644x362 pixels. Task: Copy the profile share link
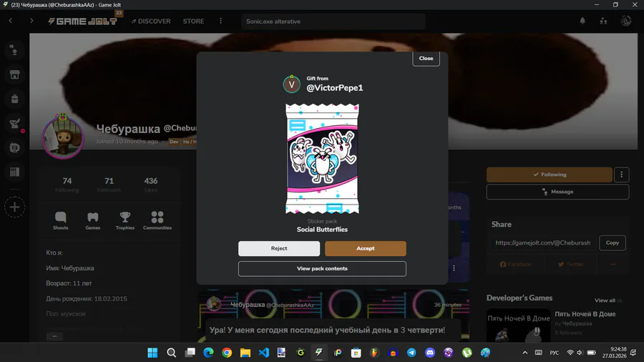(613, 243)
